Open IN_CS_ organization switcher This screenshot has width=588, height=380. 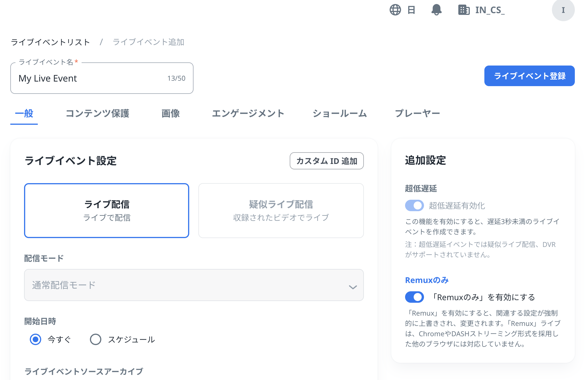[490, 10]
